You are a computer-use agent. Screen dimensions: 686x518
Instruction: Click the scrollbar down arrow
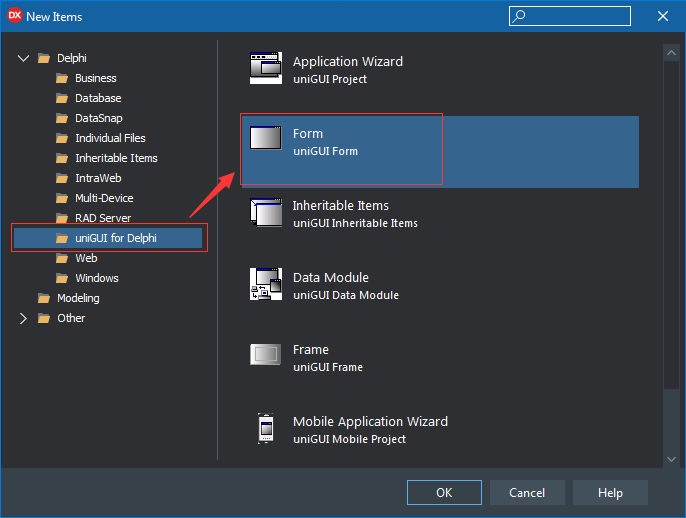click(x=671, y=459)
